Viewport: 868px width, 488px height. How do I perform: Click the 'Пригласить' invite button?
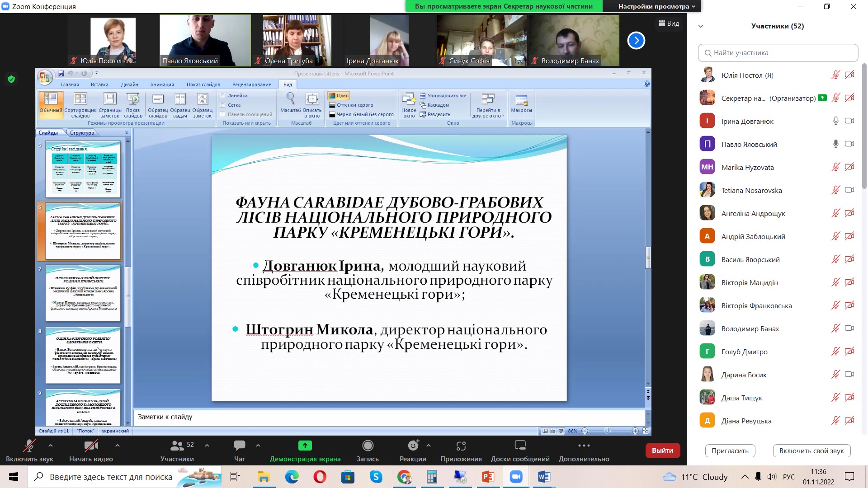730,451
